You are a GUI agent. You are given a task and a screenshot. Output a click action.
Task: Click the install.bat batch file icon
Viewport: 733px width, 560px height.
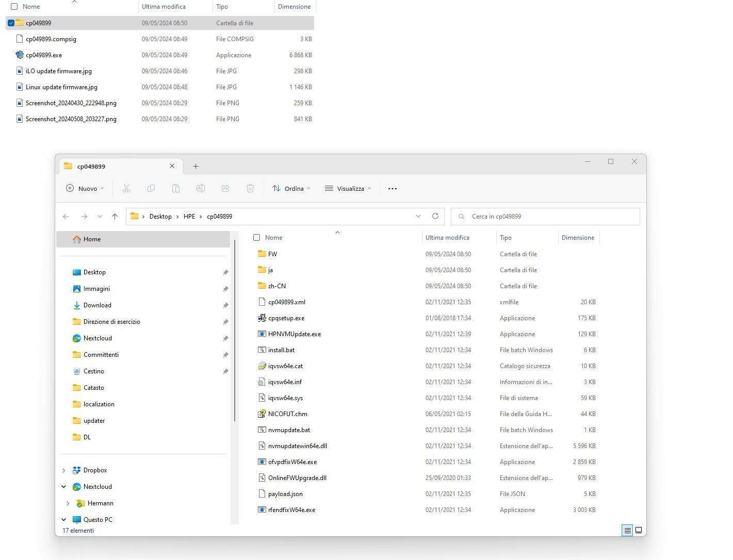[x=262, y=350]
